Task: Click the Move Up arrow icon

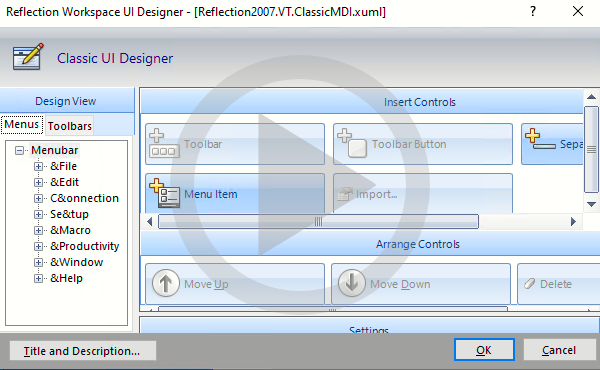Action: (166, 284)
